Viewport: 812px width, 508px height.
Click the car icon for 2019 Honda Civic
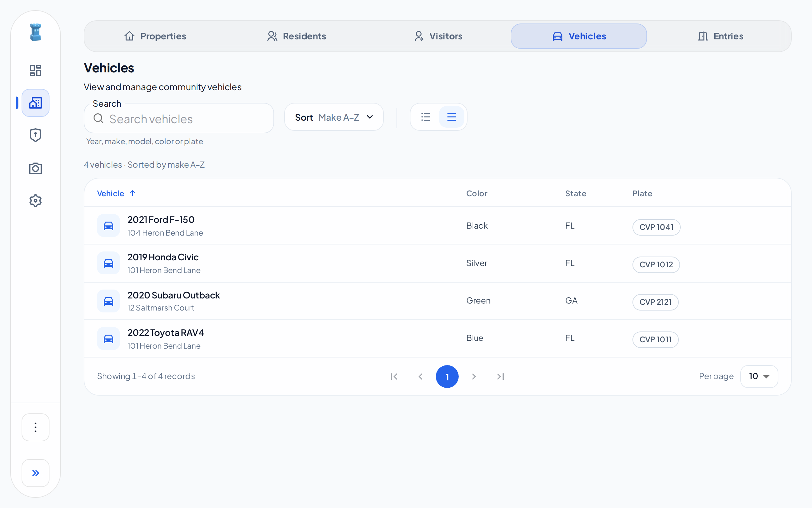tap(108, 263)
